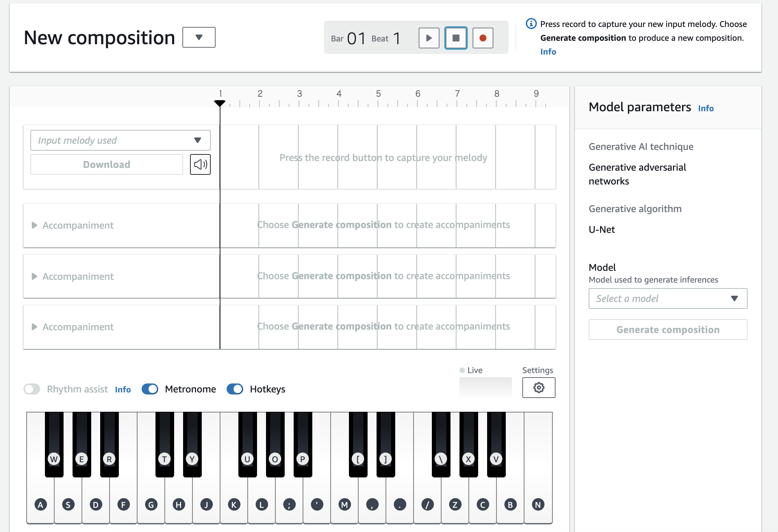778x532 pixels.
Task: Open Info link beside Model parameters
Action: coord(705,108)
